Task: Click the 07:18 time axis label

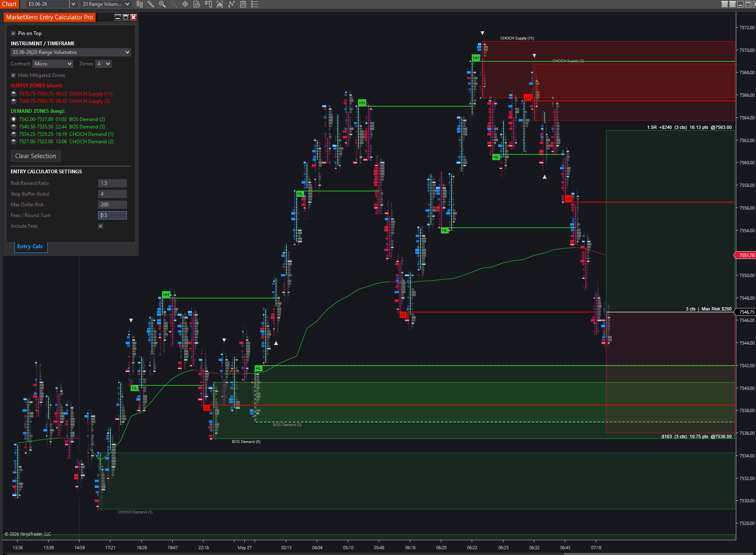Action: (x=596, y=548)
